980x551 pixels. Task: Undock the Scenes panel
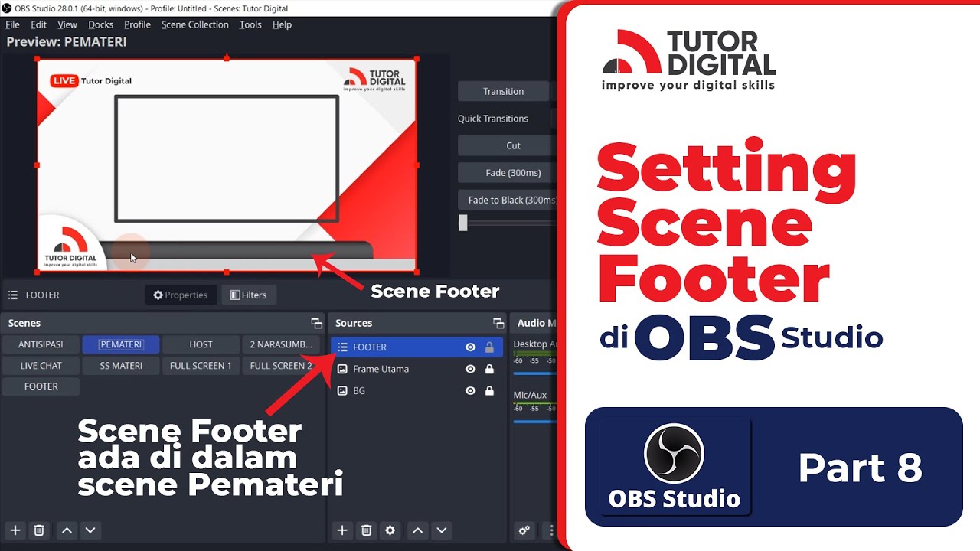point(316,323)
